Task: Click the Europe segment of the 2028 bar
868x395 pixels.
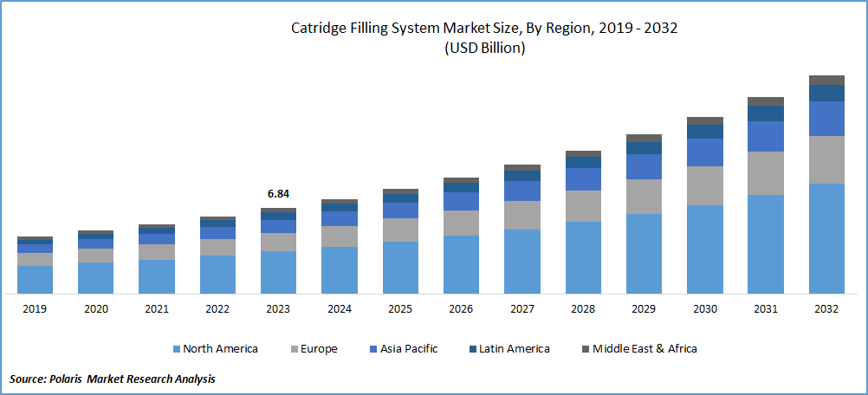Action: coord(583,206)
